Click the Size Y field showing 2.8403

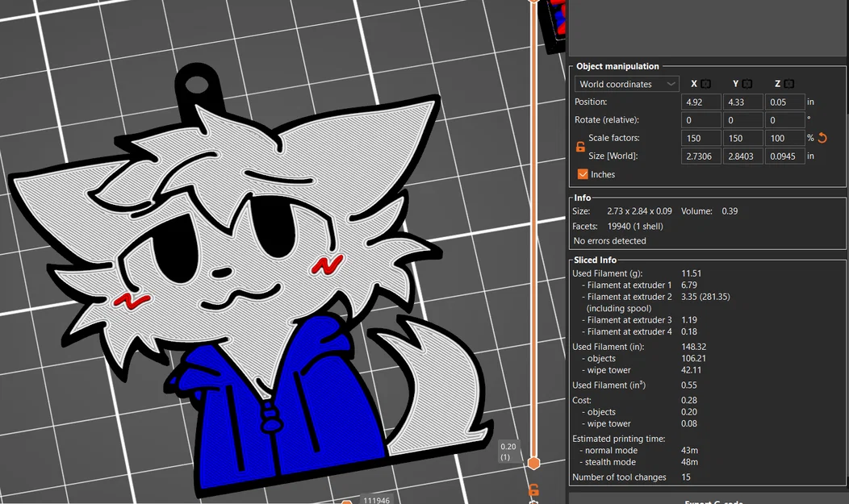(x=742, y=156)
